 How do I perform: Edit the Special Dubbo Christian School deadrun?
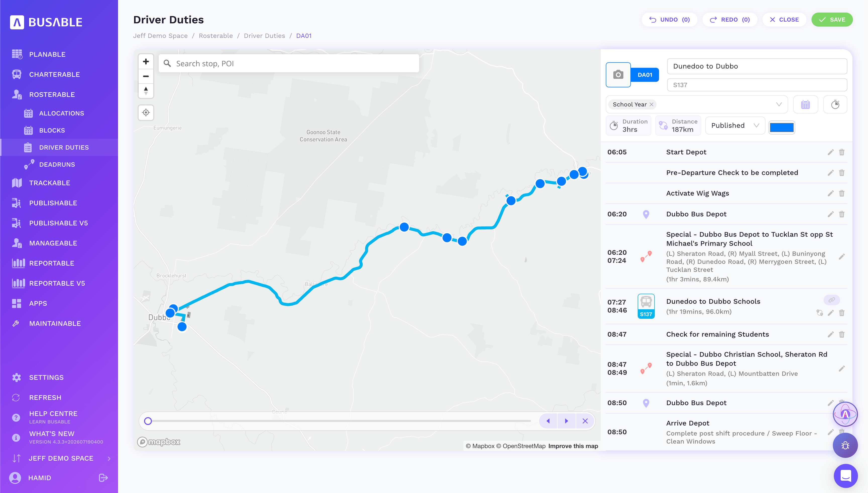tap(842, 368)
